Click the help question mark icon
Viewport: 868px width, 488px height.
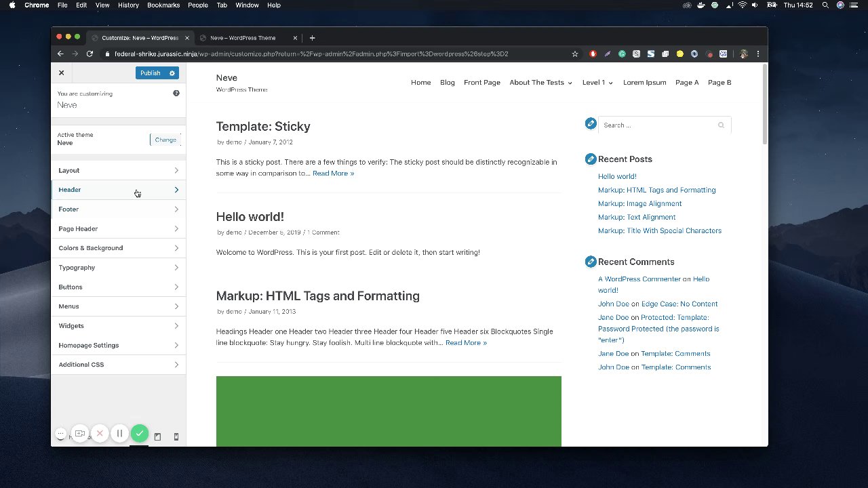[176, 93]
